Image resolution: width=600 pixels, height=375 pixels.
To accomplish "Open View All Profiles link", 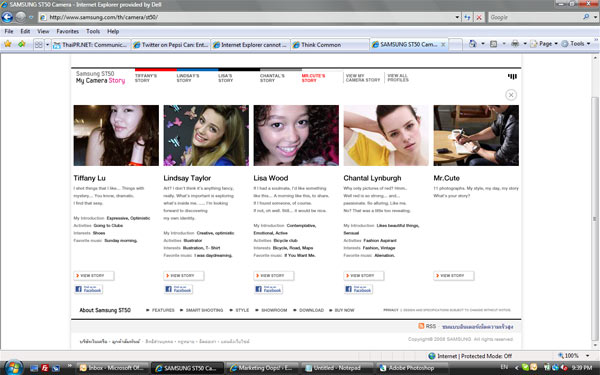I will tap(398, 78).
